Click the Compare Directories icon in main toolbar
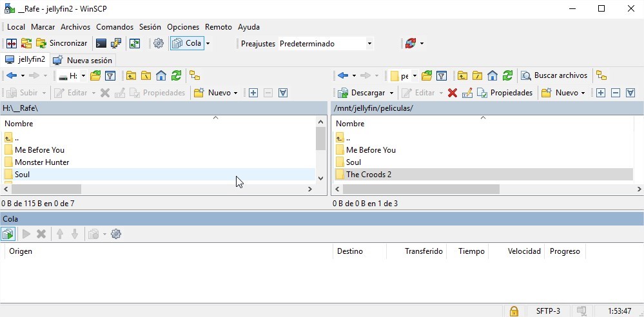 coord(12,43)
